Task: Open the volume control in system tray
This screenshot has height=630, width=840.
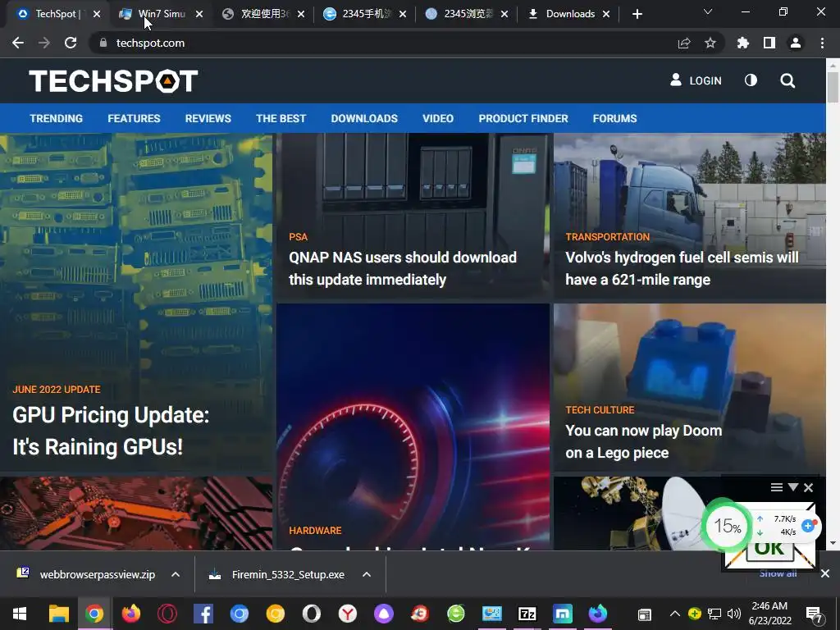Action: click(x=734, y=614)
